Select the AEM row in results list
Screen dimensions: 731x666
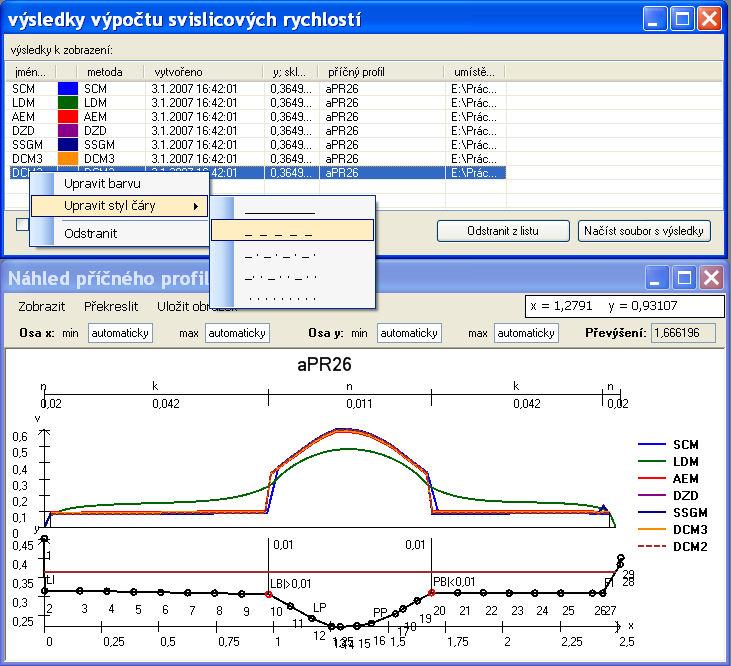point(258,117)
